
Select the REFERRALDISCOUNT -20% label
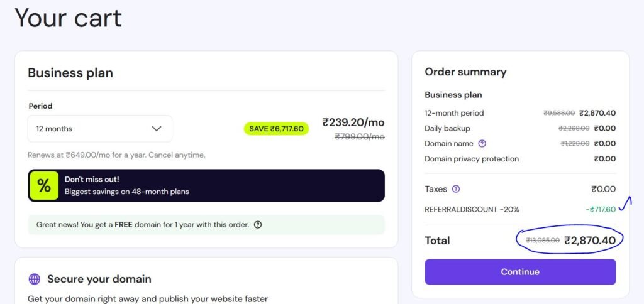click(472, 209)
